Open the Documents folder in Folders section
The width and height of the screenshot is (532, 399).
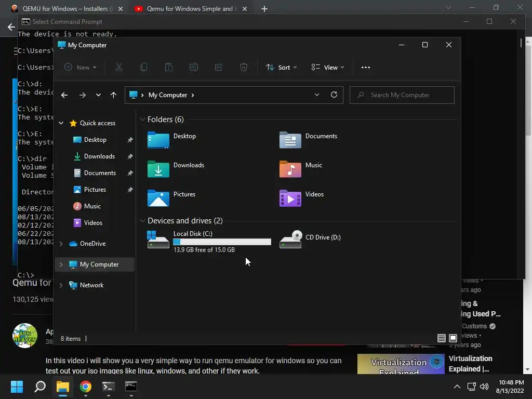pos(290,140)
